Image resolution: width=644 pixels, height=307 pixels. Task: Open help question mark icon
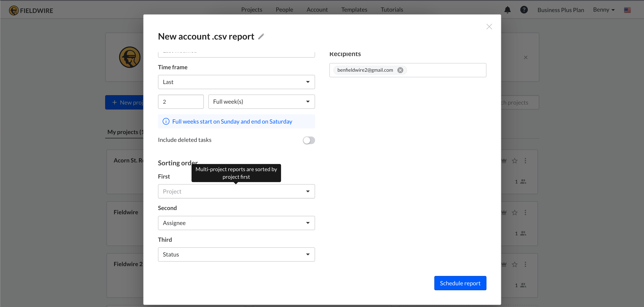524,10
